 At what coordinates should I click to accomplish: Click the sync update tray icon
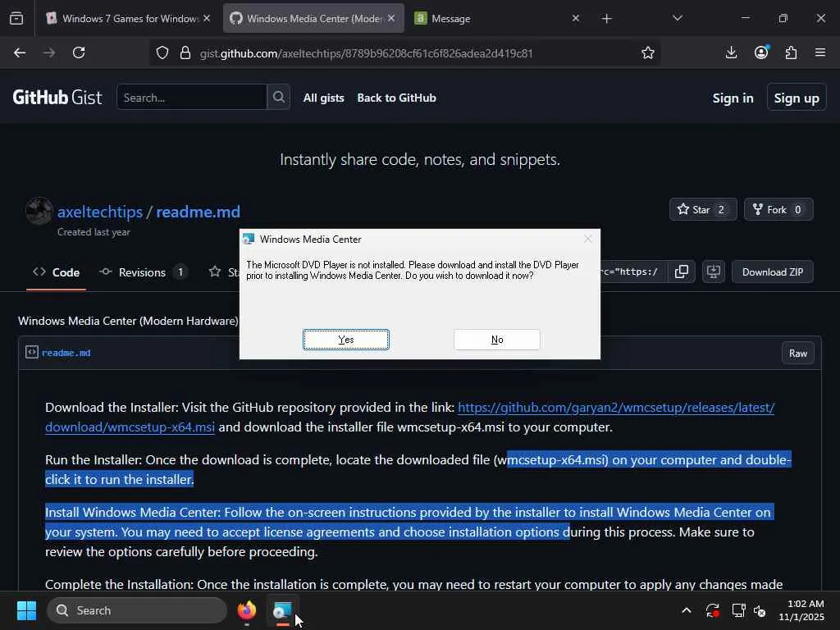pos(713,610)
